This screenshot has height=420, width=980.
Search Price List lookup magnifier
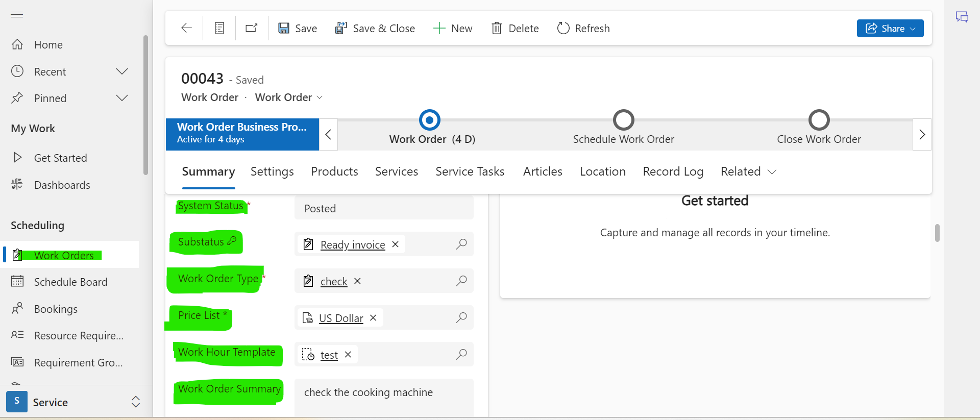pos(461,317)
